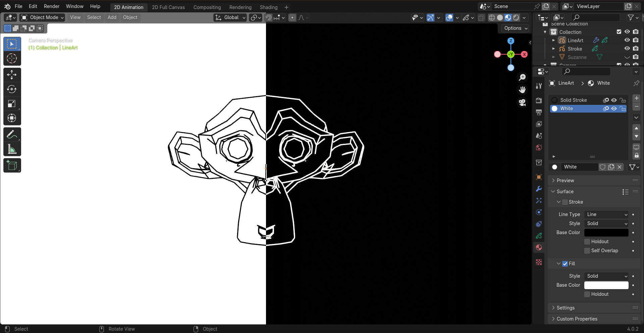Open the View menu in viewport header
This screenshot has height=333, width=644.
[x=75, y=17]
